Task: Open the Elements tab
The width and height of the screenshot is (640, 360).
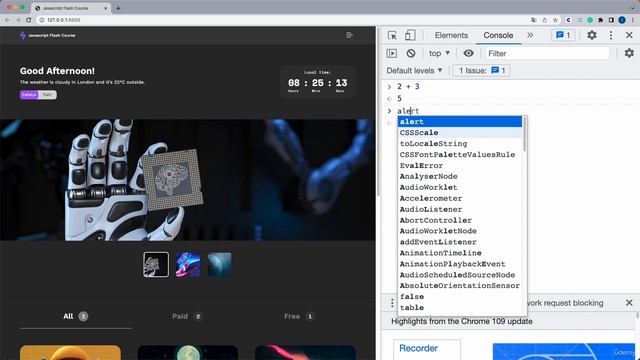Action: pos(451,36)
